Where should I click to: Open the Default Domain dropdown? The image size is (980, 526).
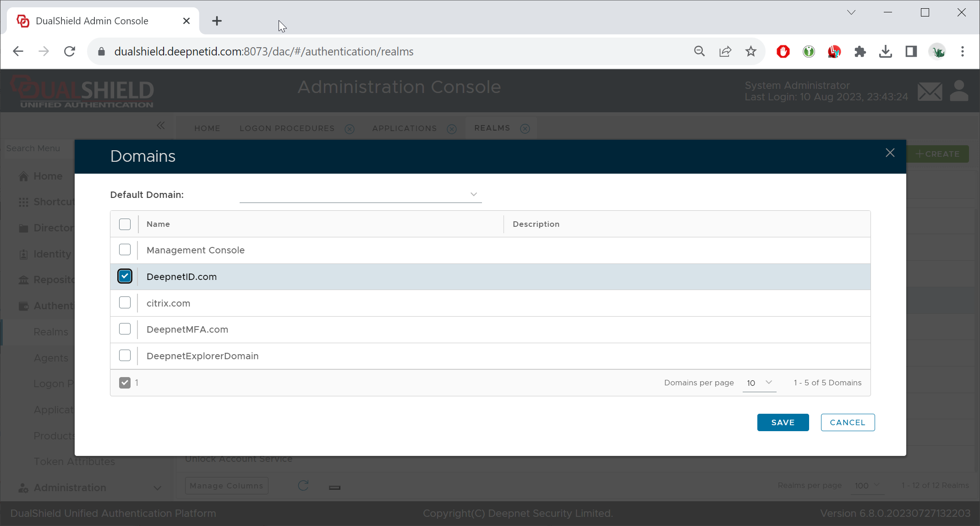click(360, 194)
